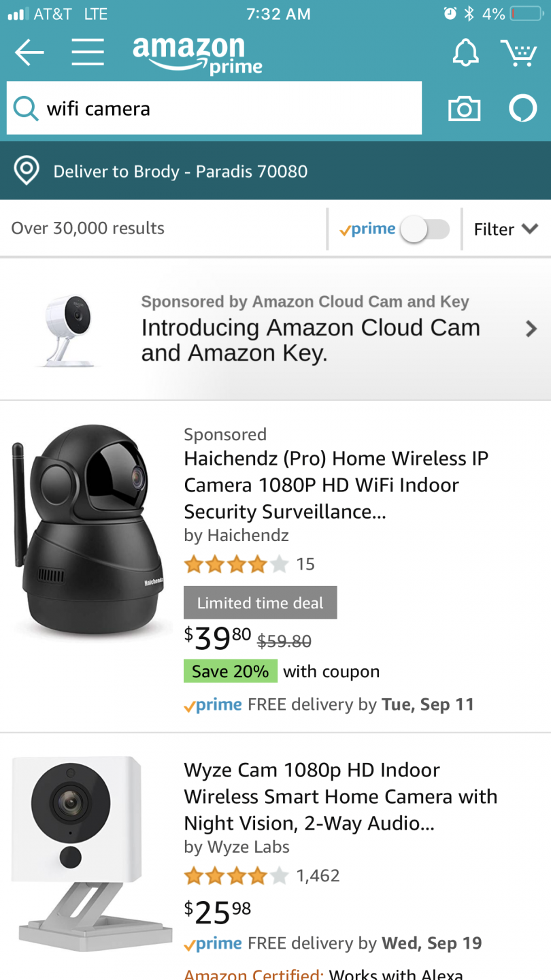Expand the Filter dropdown

506,229
